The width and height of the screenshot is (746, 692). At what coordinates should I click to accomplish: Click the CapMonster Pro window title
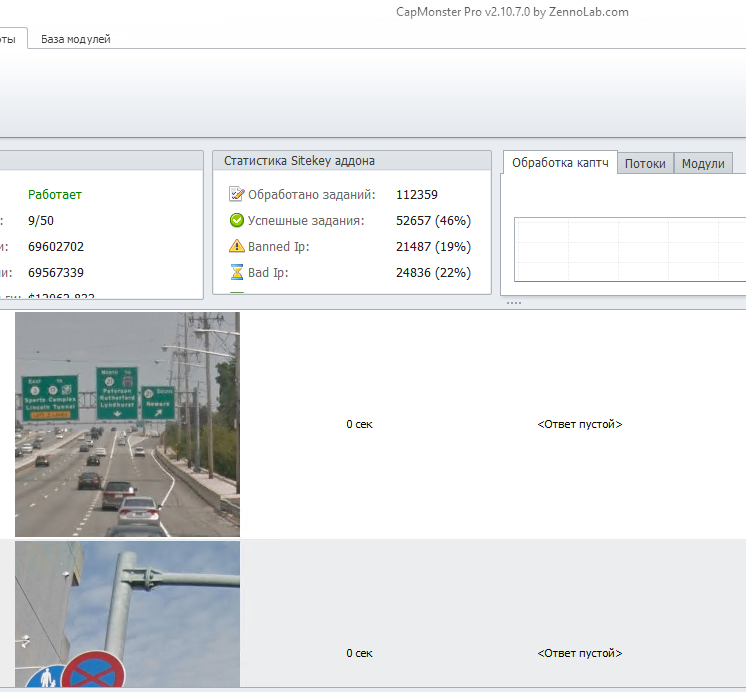click(x=512, y=12)
